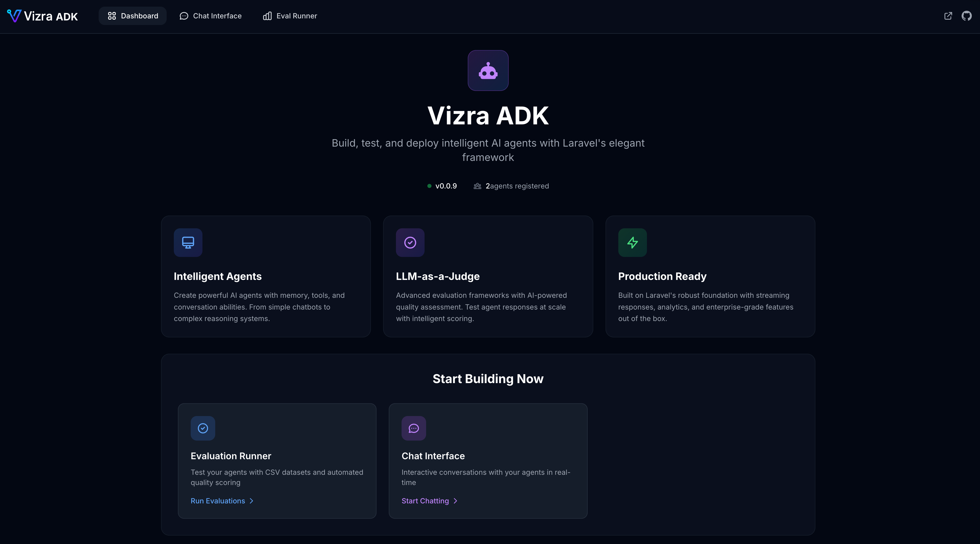Click the users icon beside agents registered

point(477,186)
